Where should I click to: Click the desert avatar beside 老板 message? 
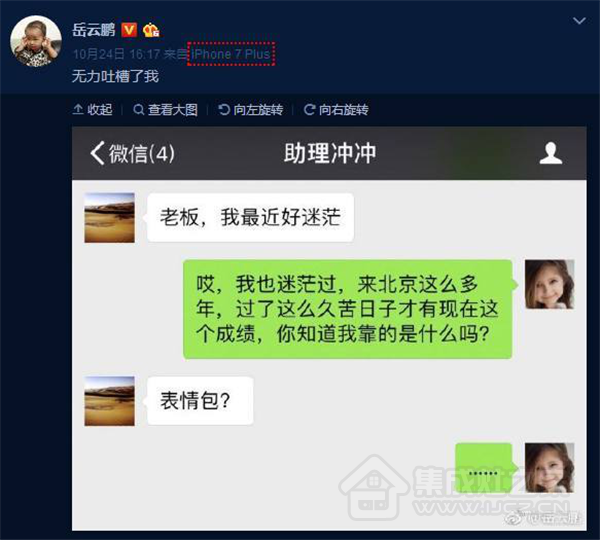(109, 218)
